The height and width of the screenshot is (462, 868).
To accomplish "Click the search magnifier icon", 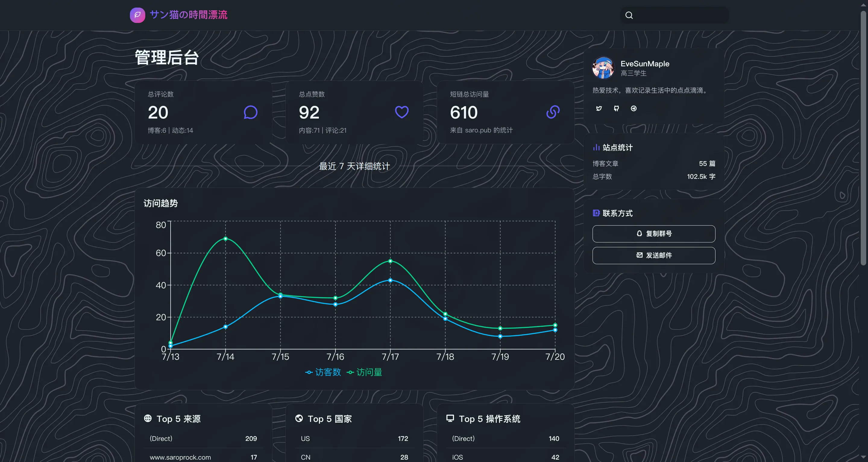I will [x=629, y=15].
